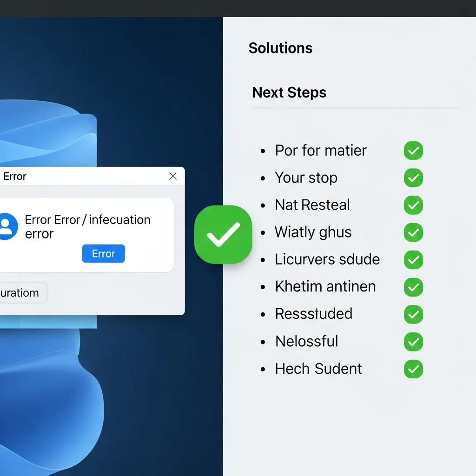Click the green checkmark beside Your stop
The image size is (476, 476).
tap(413, 178)
